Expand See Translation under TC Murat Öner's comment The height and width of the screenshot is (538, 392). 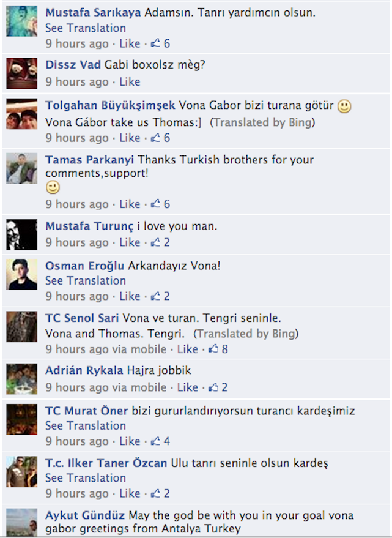pos(86,426)
